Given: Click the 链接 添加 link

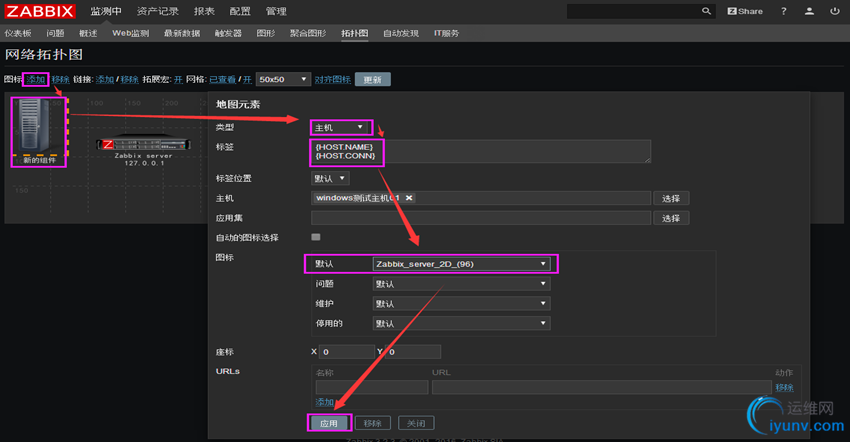Looking at the screenshot, I should (105, 80).
